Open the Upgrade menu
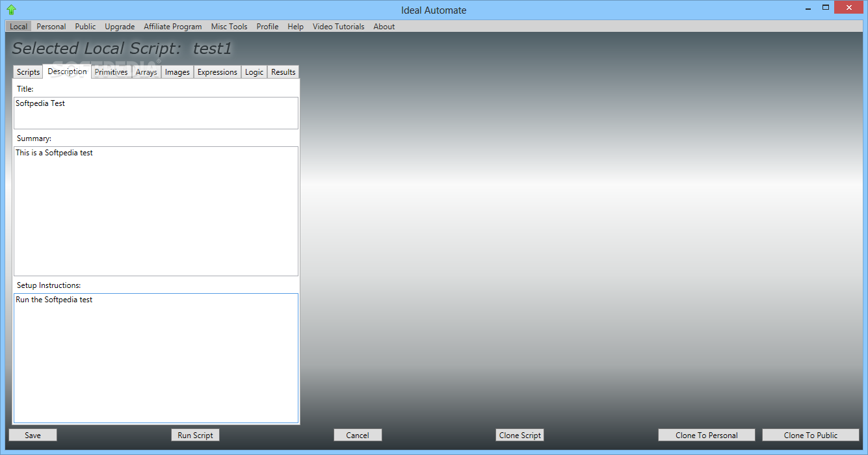This screenshot has width=868, height=455. [120, 27]
